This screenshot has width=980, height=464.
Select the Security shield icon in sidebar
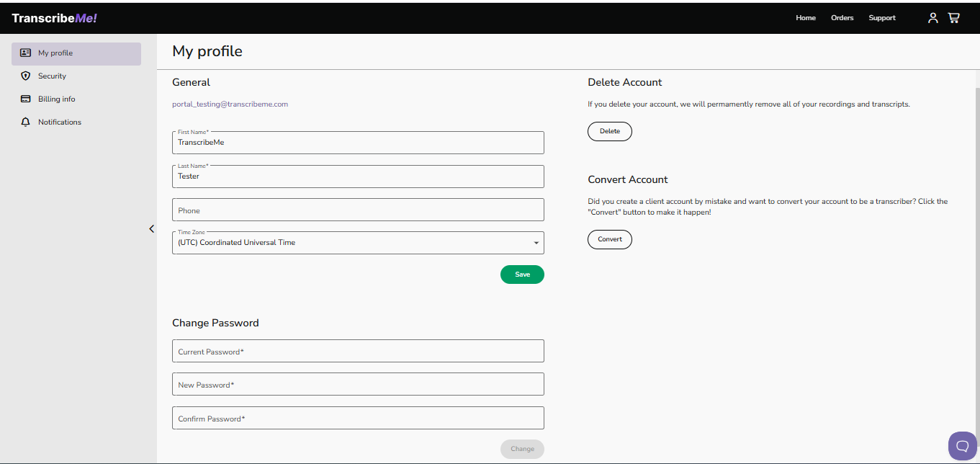(x=25, y=76)
